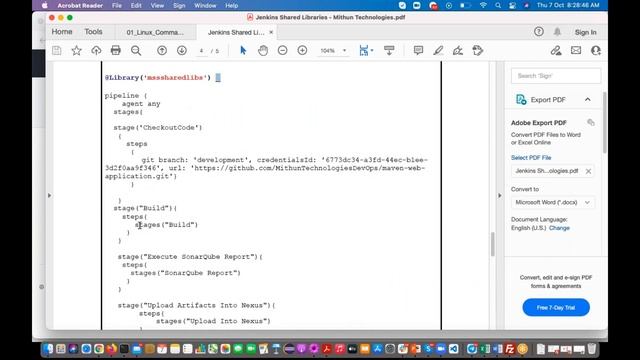Click the @Library('mssharedlibs') line

pos(158,78)
